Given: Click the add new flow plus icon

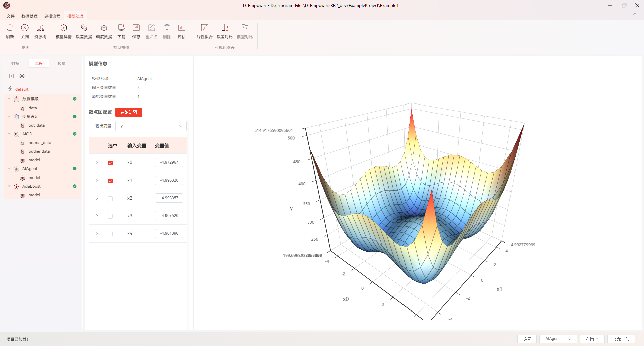Looking at the screenshot, I should pos(11,76).
